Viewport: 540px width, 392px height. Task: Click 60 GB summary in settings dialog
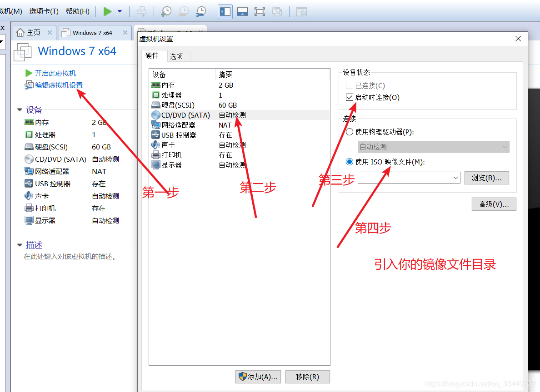pos(228,105)
